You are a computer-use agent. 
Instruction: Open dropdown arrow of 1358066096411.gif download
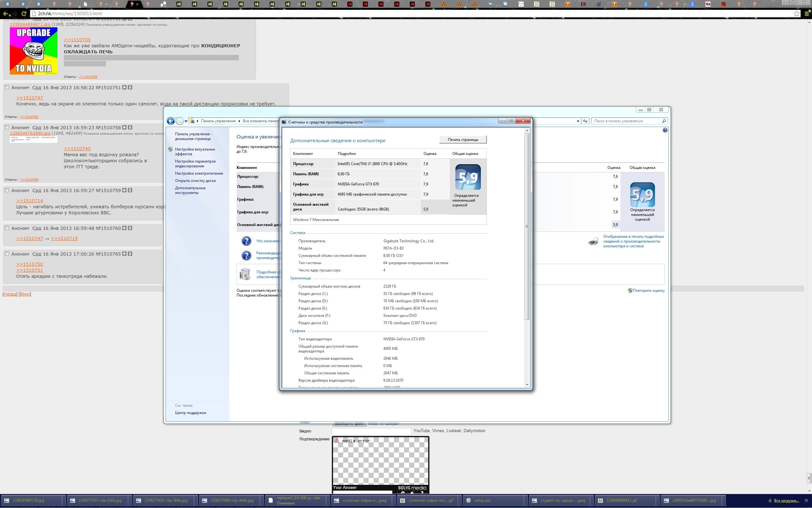[658, 500]
